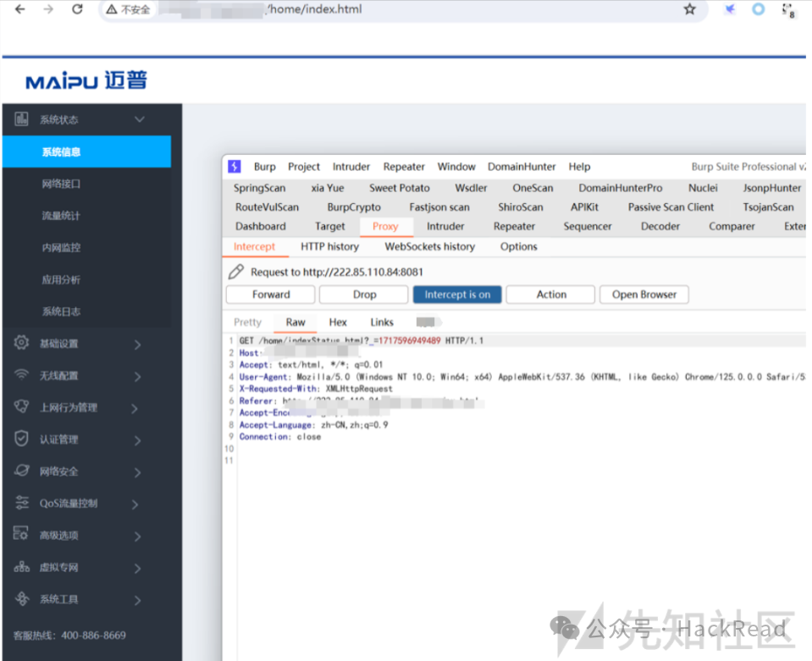Click the 系统工具 icon
This screenshot has height=661, width=812.
pyautogui.click(x=21, y=599)
